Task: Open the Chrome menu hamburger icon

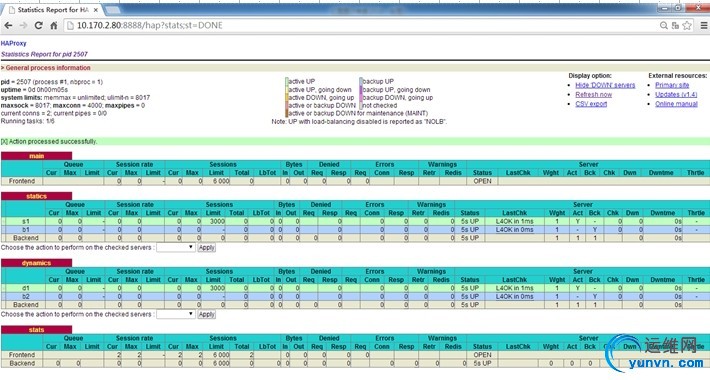Action: coord(704,25)
